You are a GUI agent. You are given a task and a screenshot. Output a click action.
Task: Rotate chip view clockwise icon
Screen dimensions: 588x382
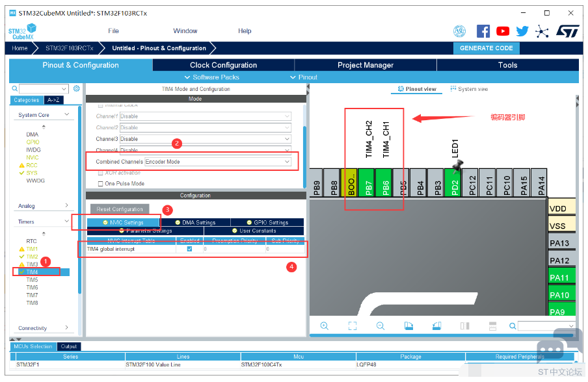point(408,326)
